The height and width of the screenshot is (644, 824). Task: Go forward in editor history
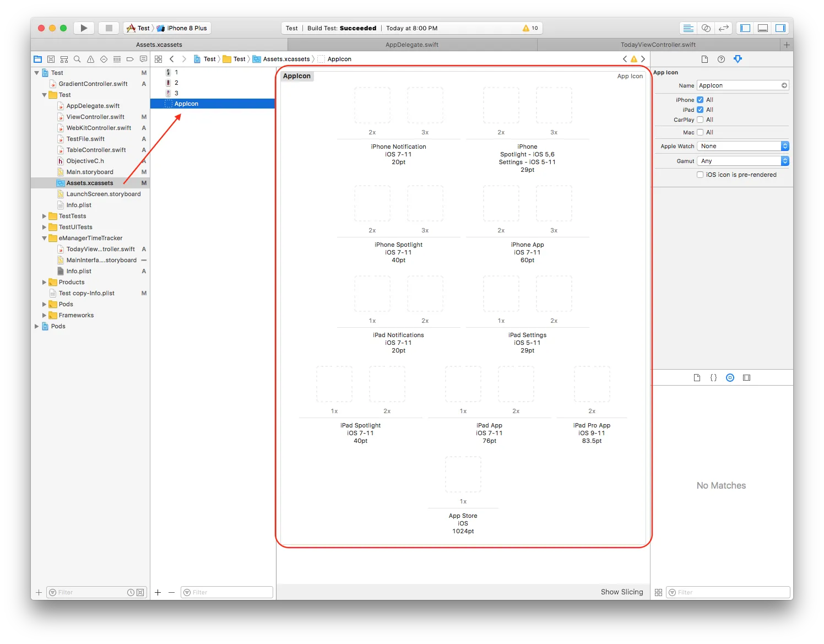[x=184, y=59]
